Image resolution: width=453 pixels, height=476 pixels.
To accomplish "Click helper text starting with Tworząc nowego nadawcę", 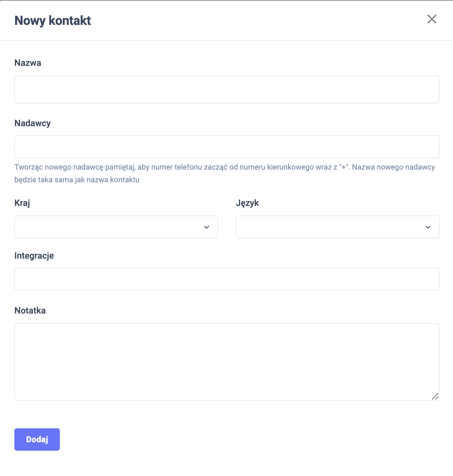I will pos(224,167).
